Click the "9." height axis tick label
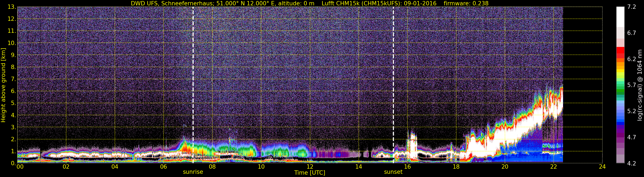644x177 pixels. pyautogui.click(x=13, y=55)
